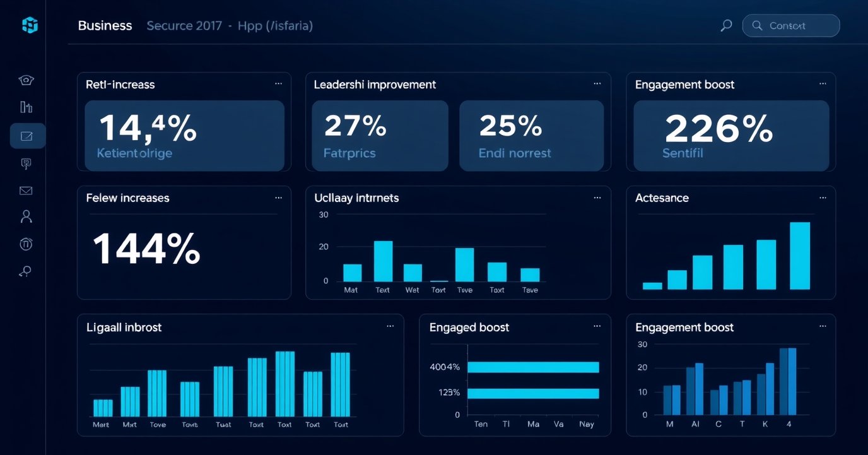Click the highlighted edit note sidebar icon
The height and width of the screenshot is (455, 868).
pyautogui.click(x=27, y=136)
